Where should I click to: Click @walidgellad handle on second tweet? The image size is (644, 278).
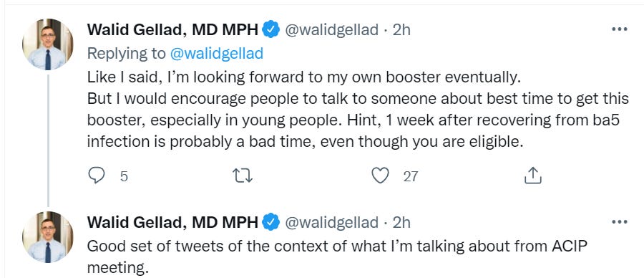point(331,223)
